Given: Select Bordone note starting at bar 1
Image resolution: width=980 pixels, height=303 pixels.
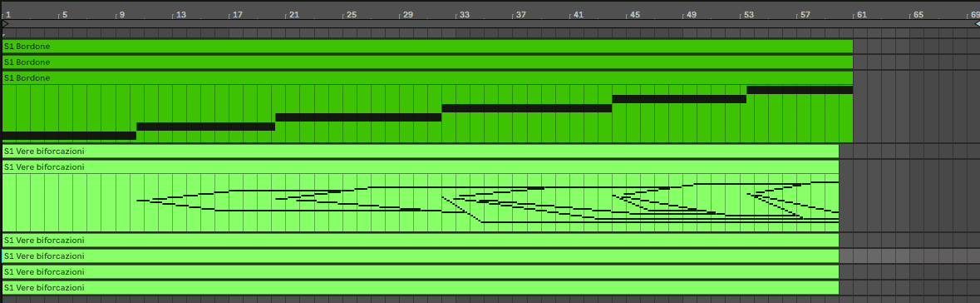Looking at the screenshot, I should tap(69, 135).
